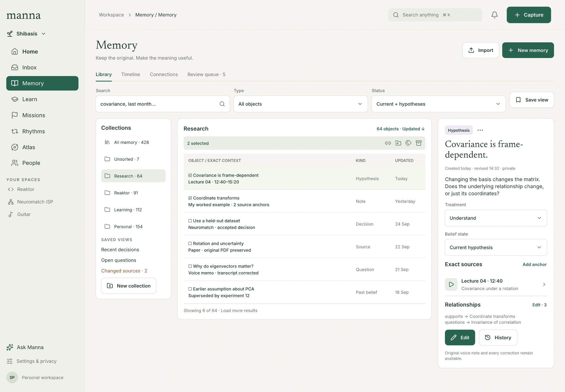Image resolution: width=565 pixels, height=392 pixels.
Task: Click the notifications bell icon
Action: [x=494, y=15]
